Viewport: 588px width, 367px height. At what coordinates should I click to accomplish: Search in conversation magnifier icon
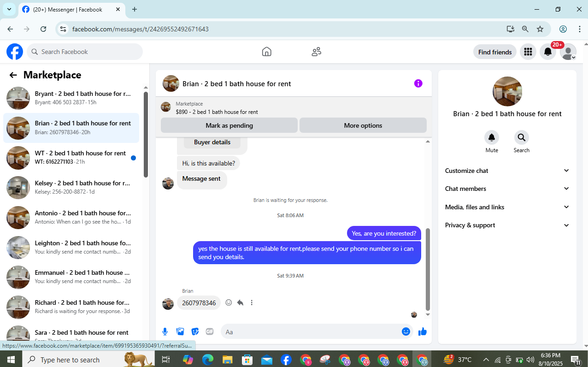(x=521, y=137)
